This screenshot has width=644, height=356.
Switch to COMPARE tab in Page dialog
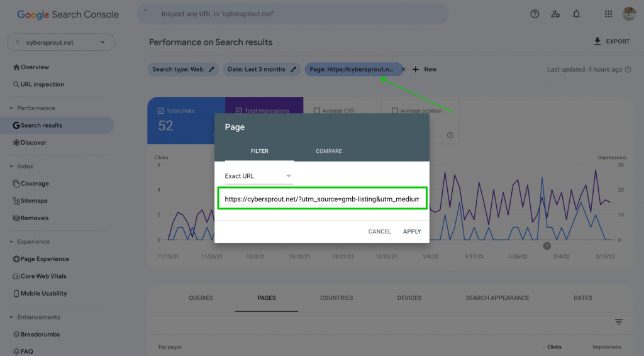(x=328, y=151)
